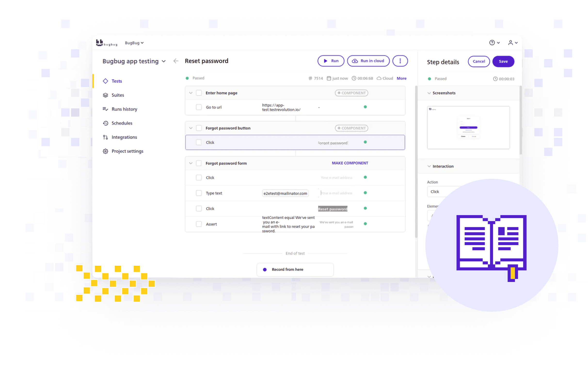Viewport: 588px width, 374px height.
Task: Collapse the Forgot password form group
Action: (x=191, y=163)
